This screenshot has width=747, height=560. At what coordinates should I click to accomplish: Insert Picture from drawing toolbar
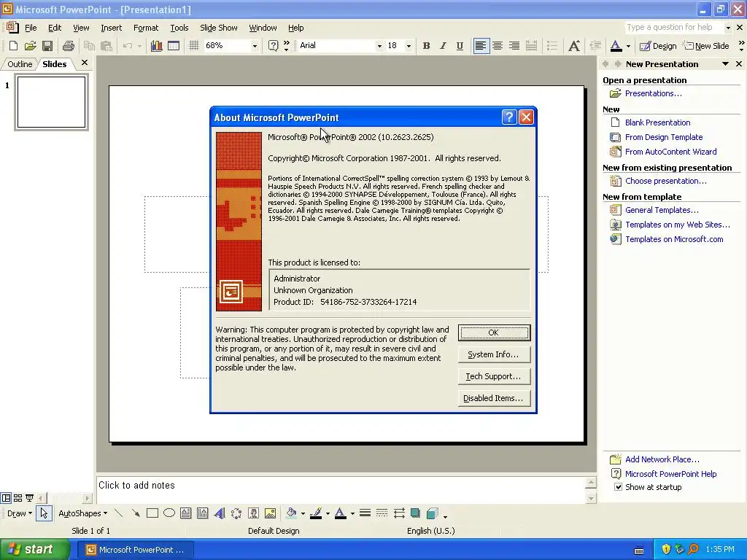tap(270, 513)
